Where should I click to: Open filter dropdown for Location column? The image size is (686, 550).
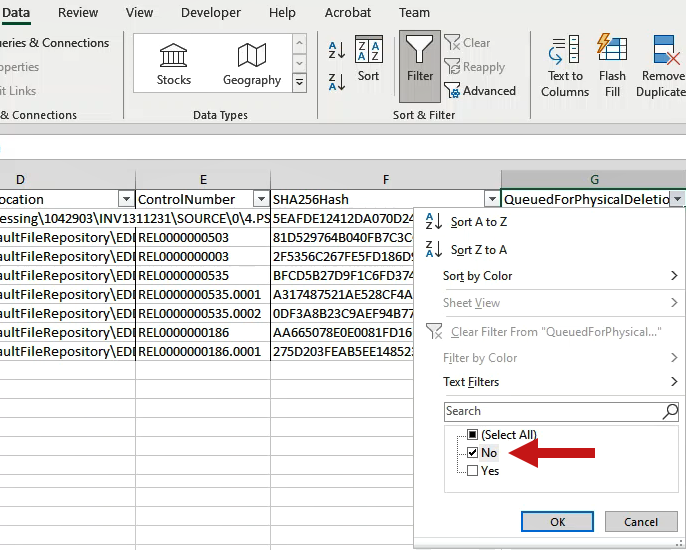pyautogui.click(x=126, y=200)
